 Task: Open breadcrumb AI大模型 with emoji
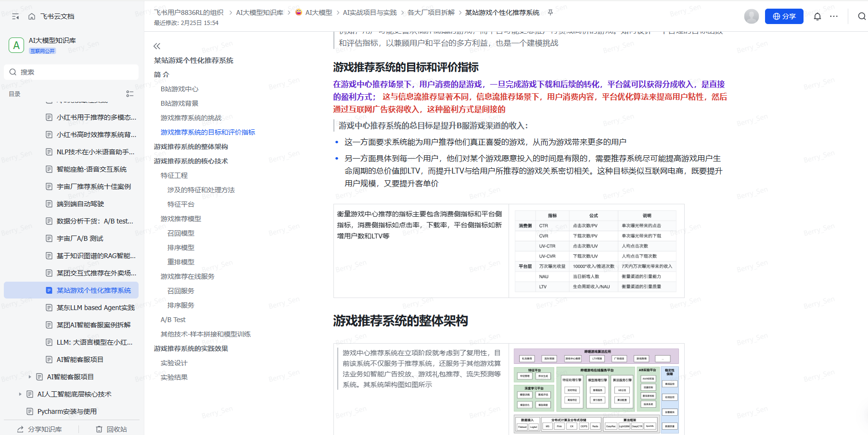coord(314,12)
